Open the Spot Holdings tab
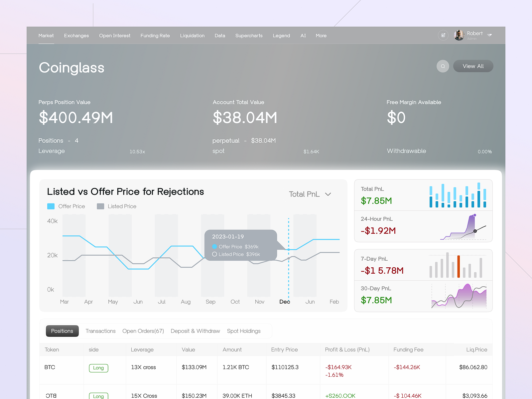 click(244, 331)
